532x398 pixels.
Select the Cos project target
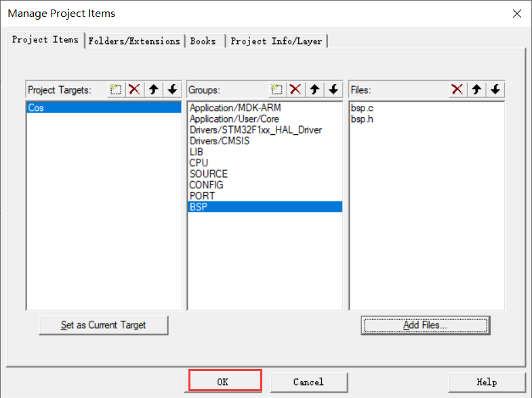pos(104,108)
